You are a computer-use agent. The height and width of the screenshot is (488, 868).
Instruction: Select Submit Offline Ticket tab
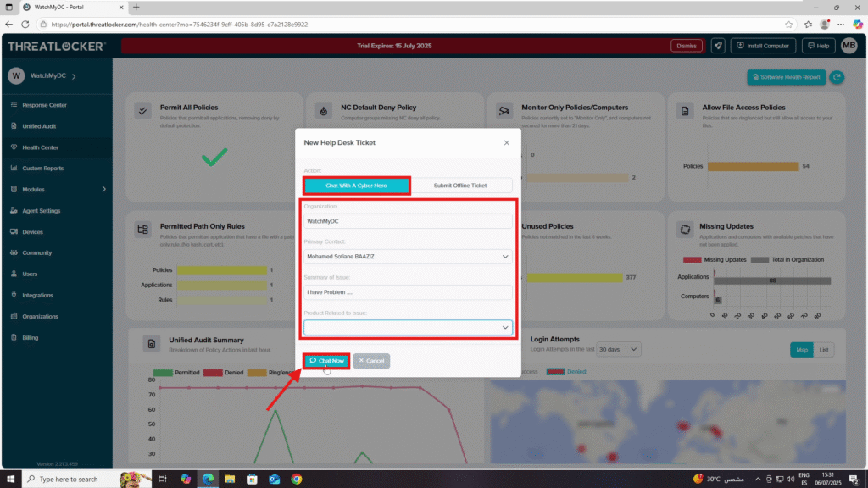pyautogui.click(x=460, y=186)
